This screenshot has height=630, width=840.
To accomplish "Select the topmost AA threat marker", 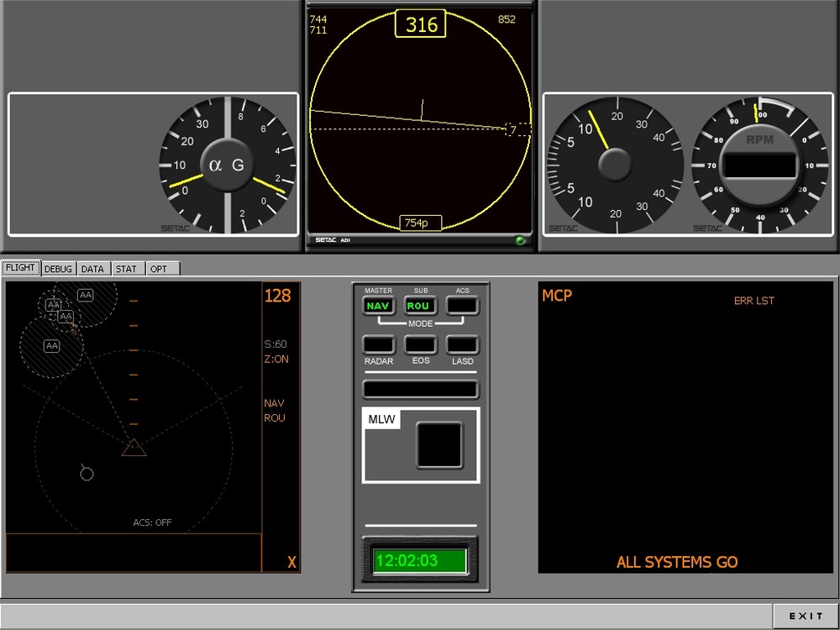I will coord(85,295).
